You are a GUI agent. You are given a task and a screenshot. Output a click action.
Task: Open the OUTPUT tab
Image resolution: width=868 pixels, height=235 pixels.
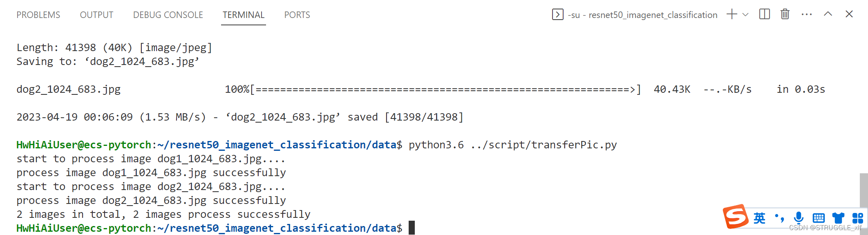96,15
